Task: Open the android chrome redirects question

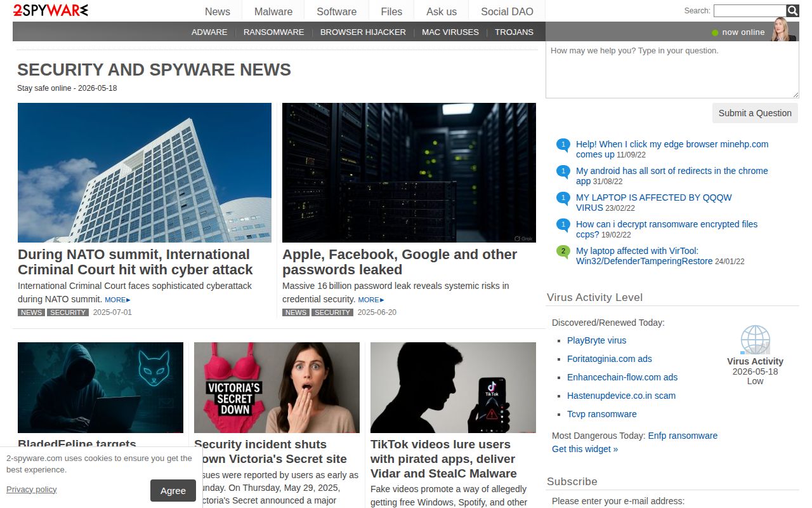Action: point(672,176)
